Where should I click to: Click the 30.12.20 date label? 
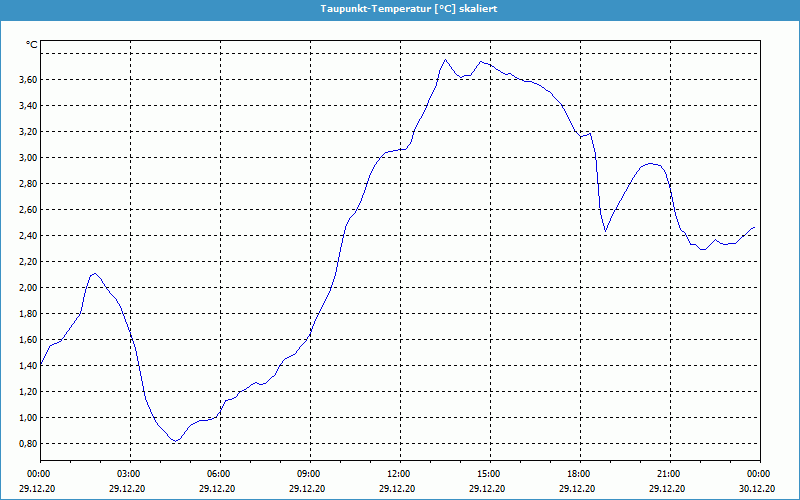point(758,489)
